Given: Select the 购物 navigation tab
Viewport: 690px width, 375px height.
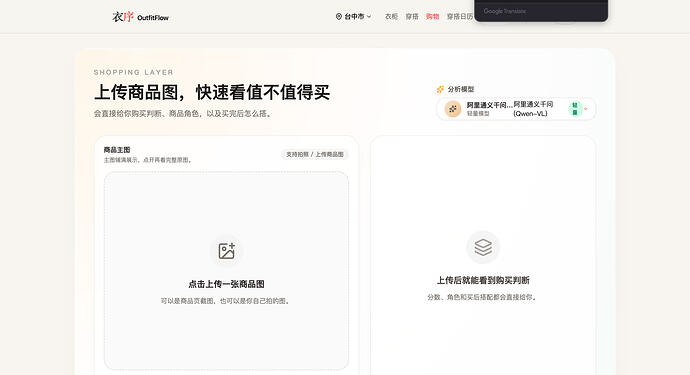Looking at the screenshot, I should [x=432, y=17].
